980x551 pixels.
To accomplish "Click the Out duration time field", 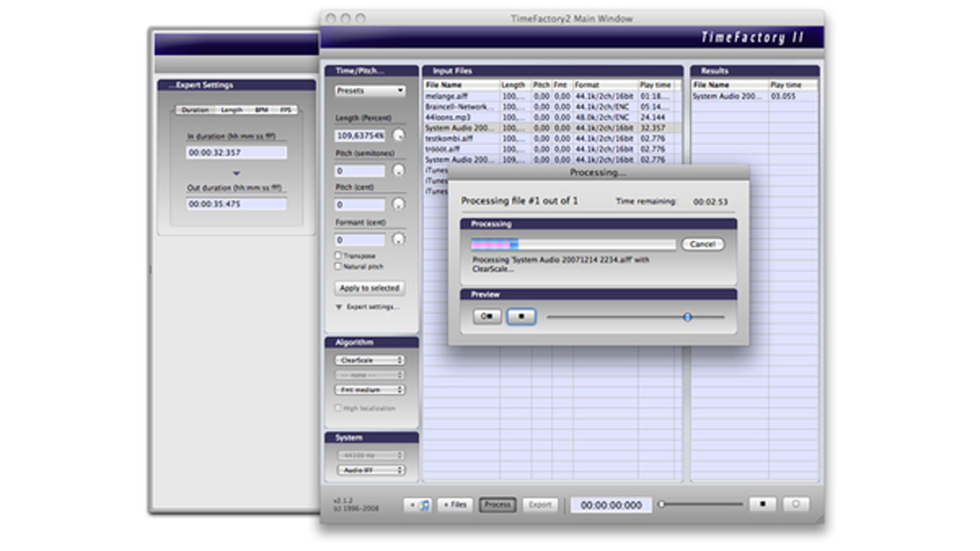I will pos(237,204).
